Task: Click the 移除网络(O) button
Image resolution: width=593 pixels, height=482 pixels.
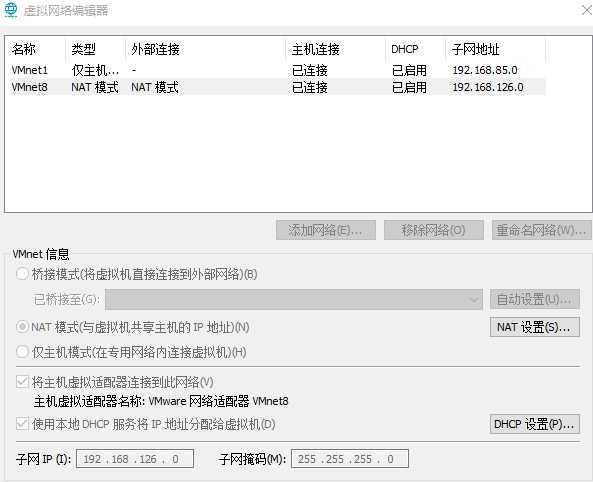Action: point(433,230)
